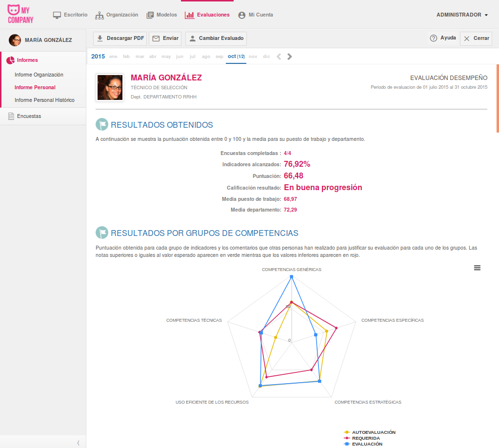Click the En buena progresión rating text
The width and height of the screenshot is (499, 448).
click(323, 188)
